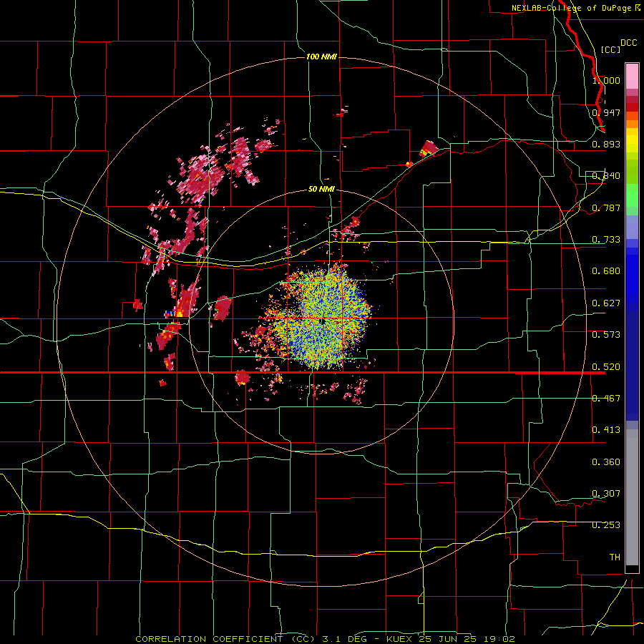This screenshot has height=644, width=644.
Task: Click the 0.413 legend value
Action: pos(606,430)
